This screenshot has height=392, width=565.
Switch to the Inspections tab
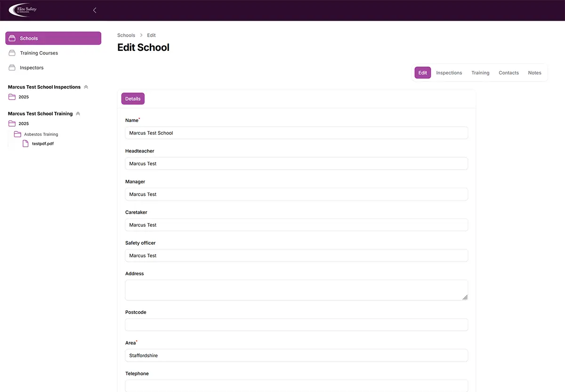449,72
